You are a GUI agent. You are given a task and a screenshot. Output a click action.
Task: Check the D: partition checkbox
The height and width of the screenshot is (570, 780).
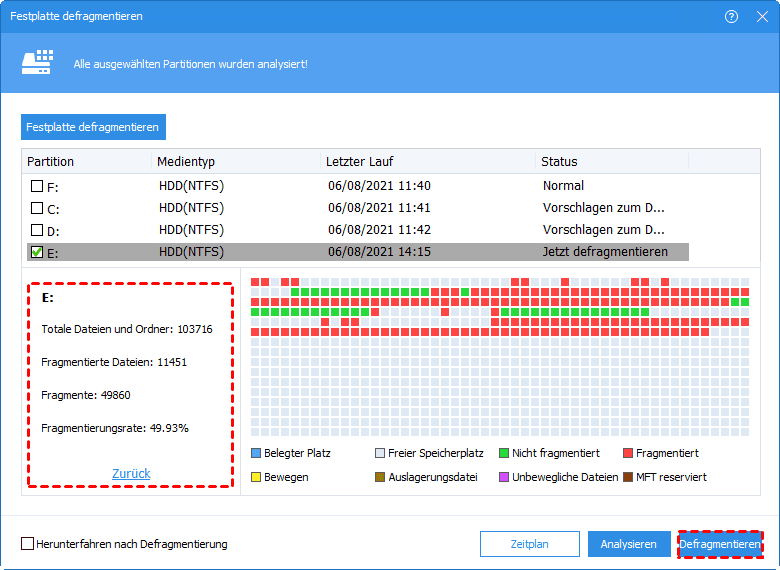coord(37,230)
